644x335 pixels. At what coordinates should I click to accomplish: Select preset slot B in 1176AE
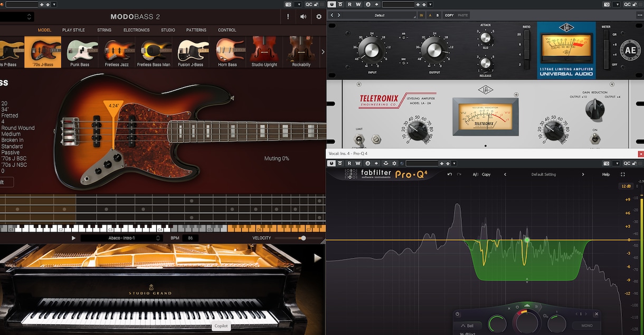[438, 15]
